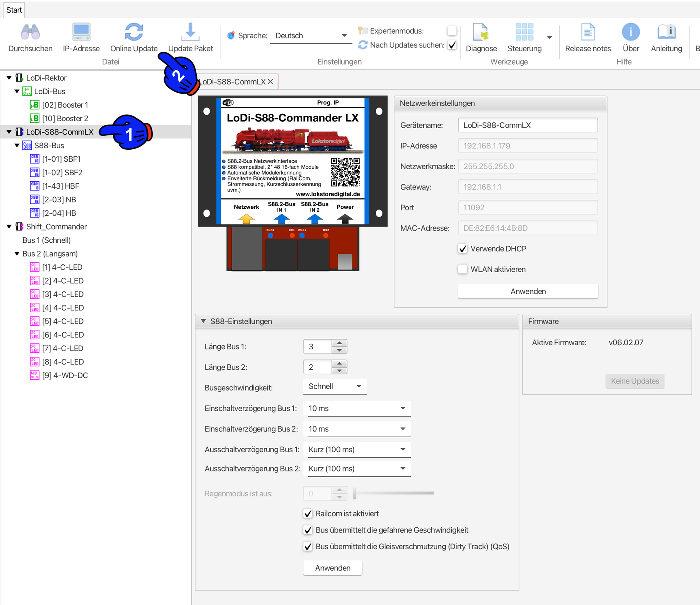Image resolution: width=700 pixels, height=605 pixels.
Task: Collapse the S88-Einstellungen section
Action: coord(203,321)
